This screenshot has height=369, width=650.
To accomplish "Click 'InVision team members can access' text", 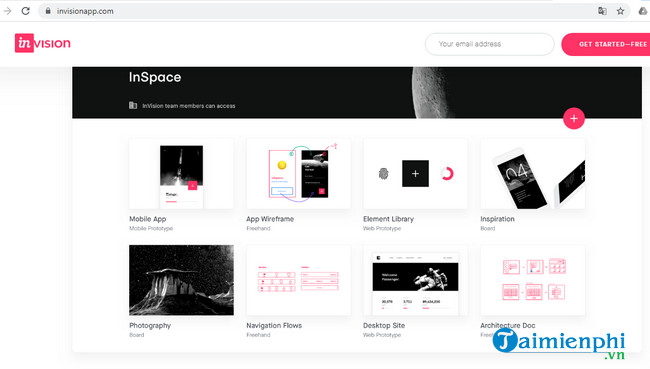I will point(189,106).
